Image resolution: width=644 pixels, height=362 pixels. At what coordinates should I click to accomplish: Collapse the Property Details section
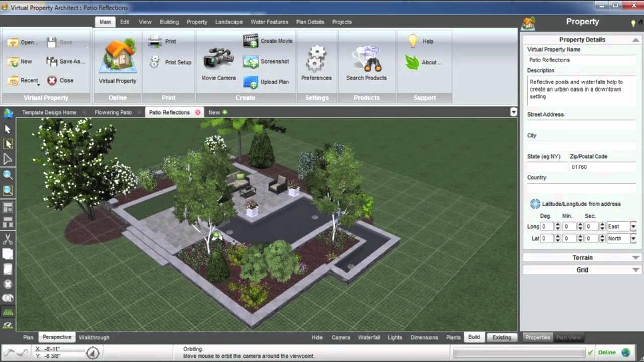click(635, 39)
